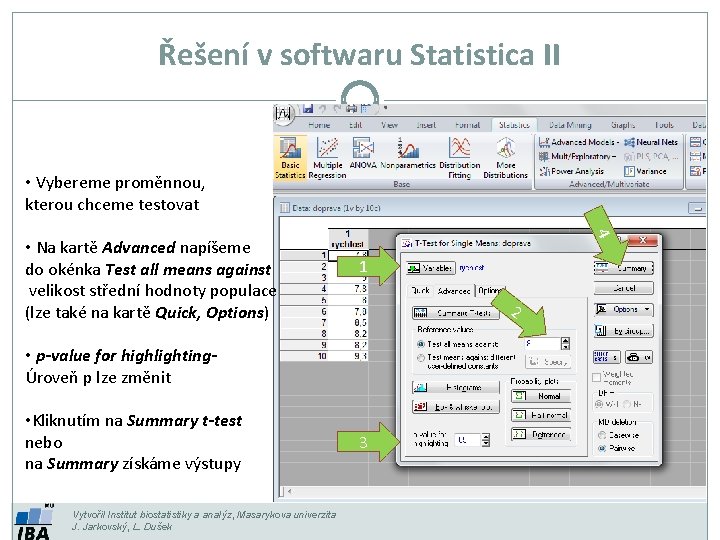Click Normal probability plot button

(541, 396)
